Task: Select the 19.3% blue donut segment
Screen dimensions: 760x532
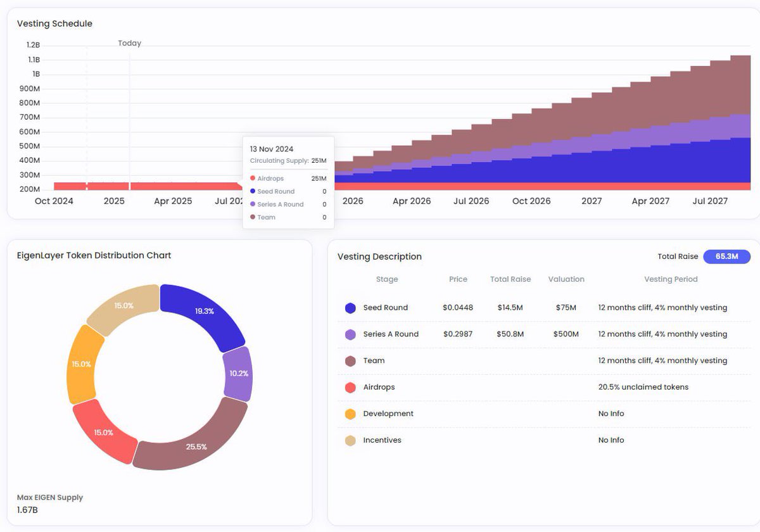Action: [206, 312]
